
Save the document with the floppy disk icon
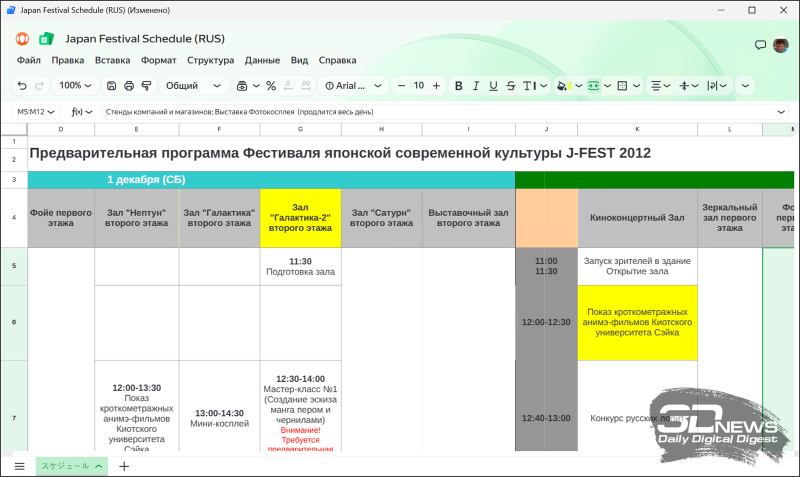[111, 86]
